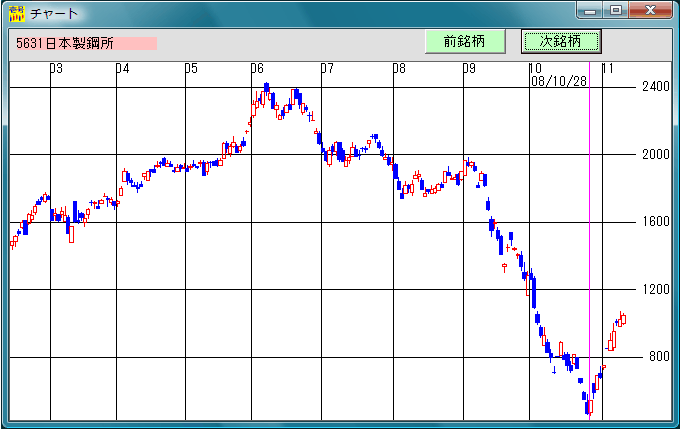Viewport: 682px width, 431px height.
Task: Minimize the チャート window
Action: (x=590, y=10)
